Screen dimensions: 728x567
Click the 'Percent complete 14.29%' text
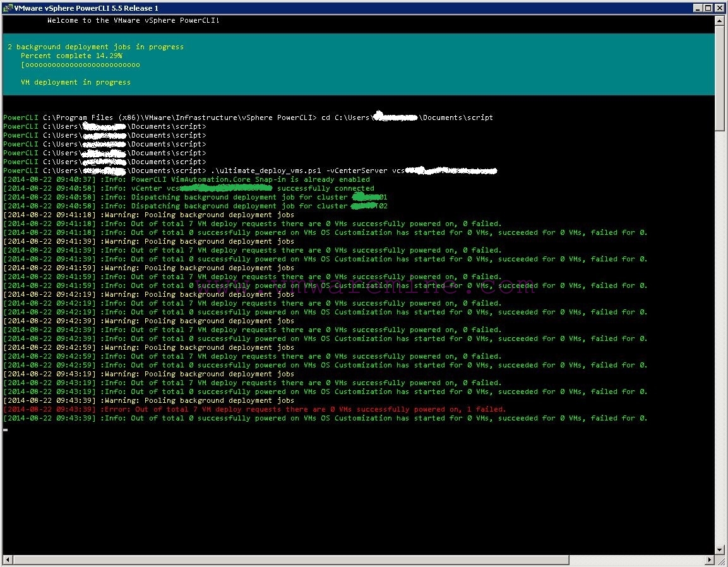point(71,56)
